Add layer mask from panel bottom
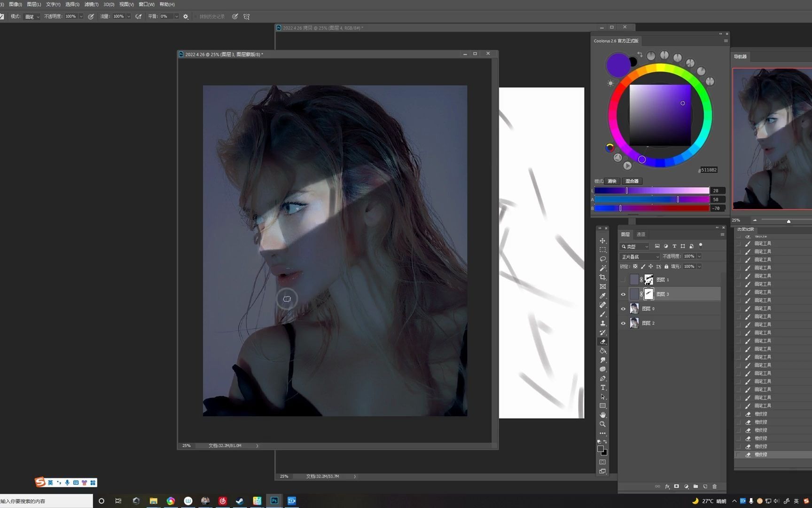Viewport: 812px width, 508px height. pyautogui.click(x=676, y=486)
